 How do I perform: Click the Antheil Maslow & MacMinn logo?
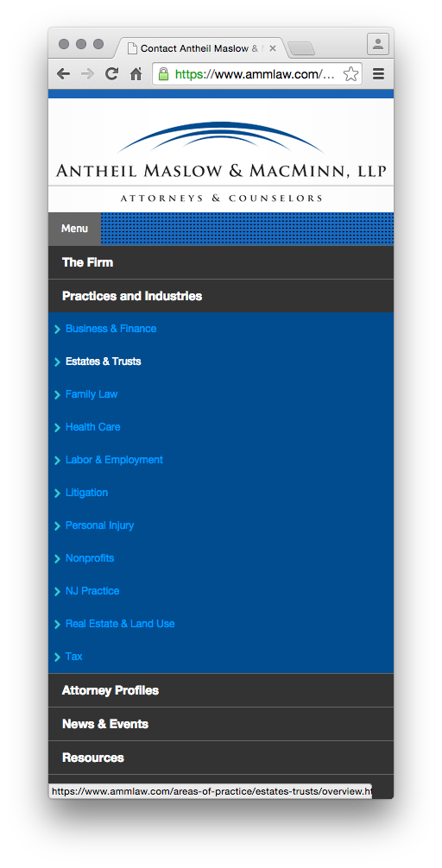[x=221, y=161]
